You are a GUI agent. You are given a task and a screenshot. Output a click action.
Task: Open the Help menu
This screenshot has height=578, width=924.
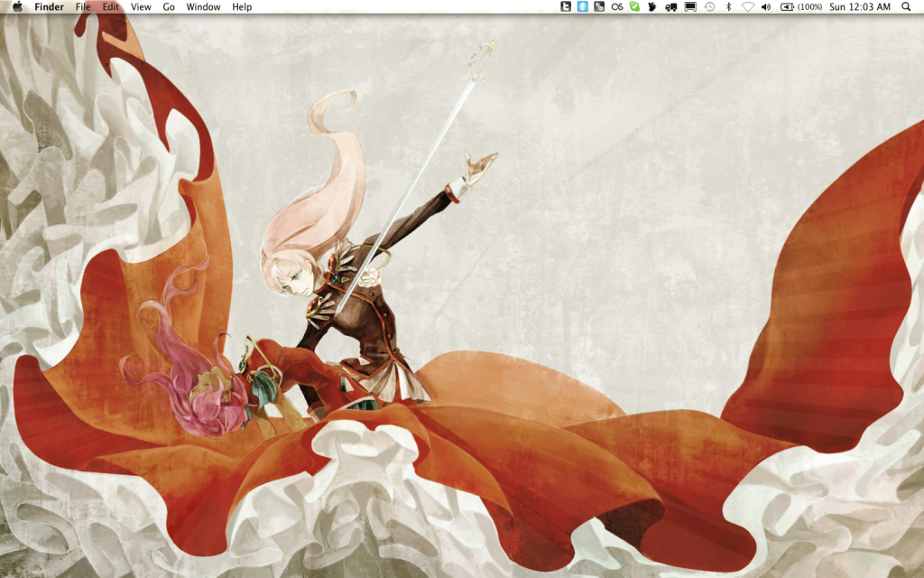point(242,7)
